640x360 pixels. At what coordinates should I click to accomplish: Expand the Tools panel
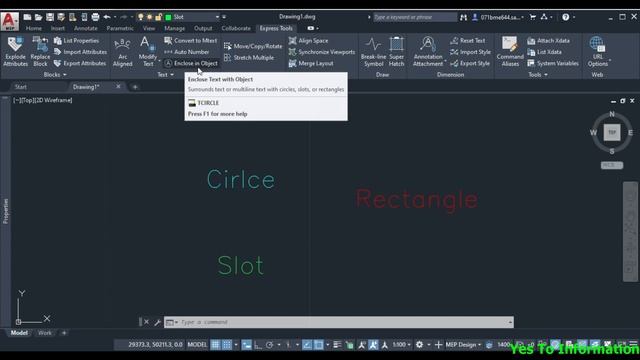[538, 75]
